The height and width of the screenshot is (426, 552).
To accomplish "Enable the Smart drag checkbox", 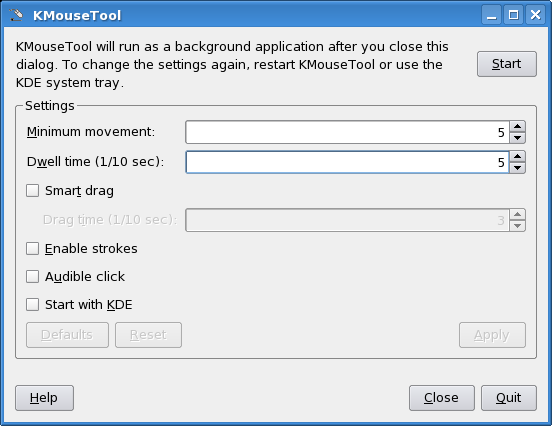I will [32, 191].
